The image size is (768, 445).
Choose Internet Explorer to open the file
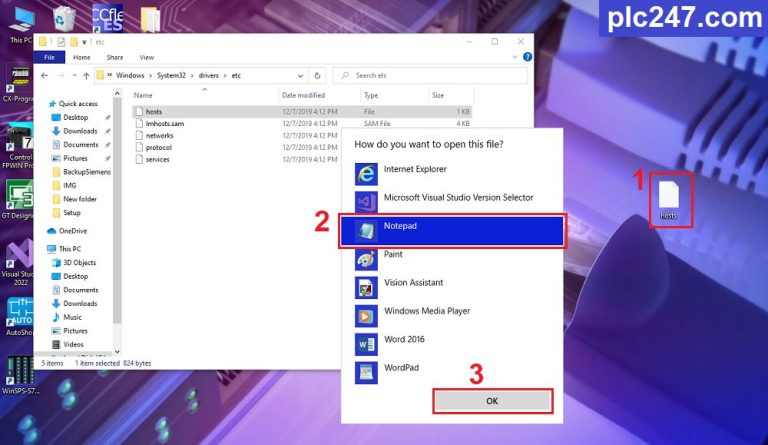416,169
